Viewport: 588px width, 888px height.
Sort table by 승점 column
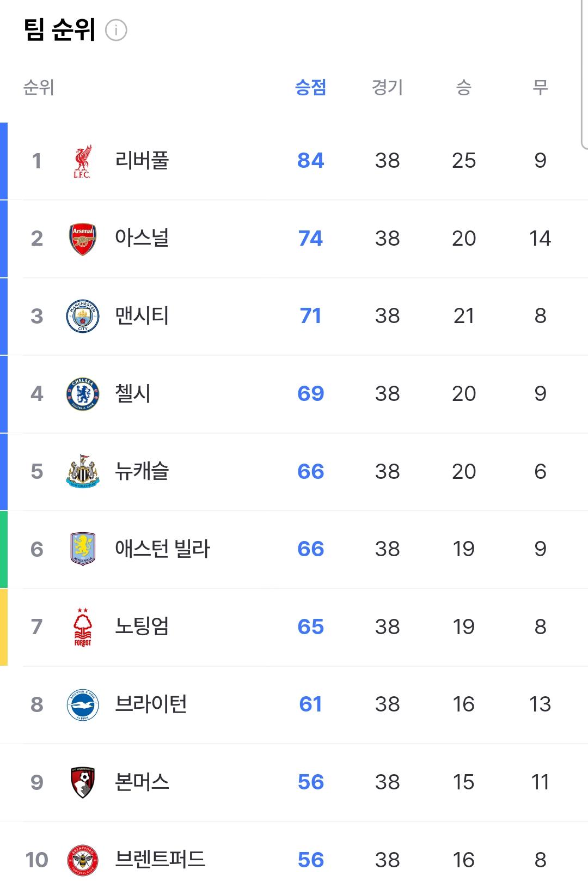[x=310, y=87]
